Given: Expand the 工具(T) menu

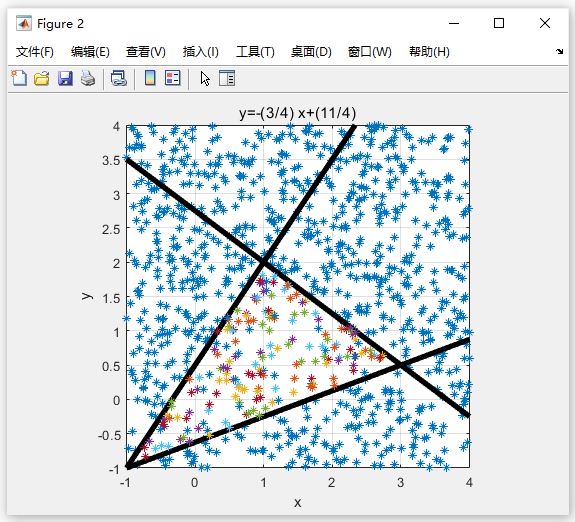Looking at the screenshot, I should click(x=255, y=52).
